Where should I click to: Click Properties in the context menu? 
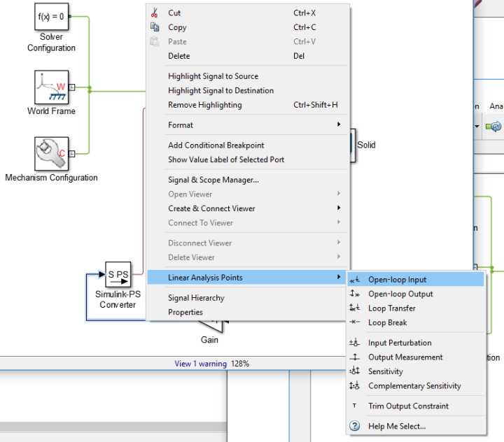tap(185, 312)
